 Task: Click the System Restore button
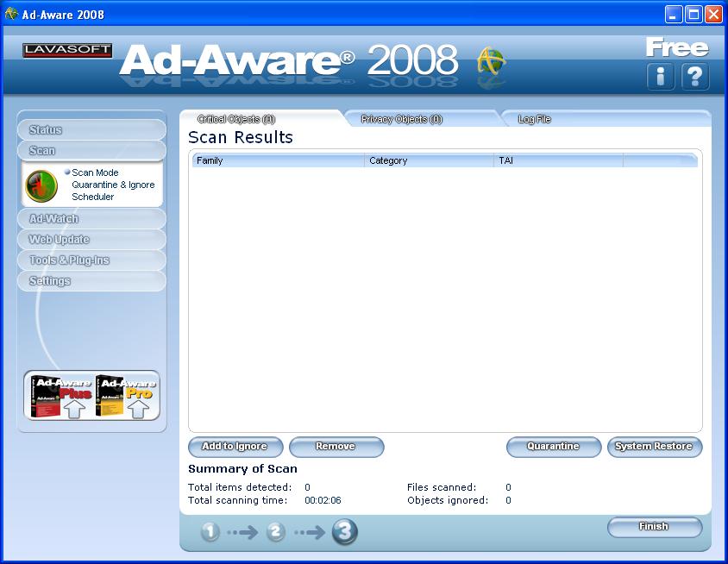(655, 447)
